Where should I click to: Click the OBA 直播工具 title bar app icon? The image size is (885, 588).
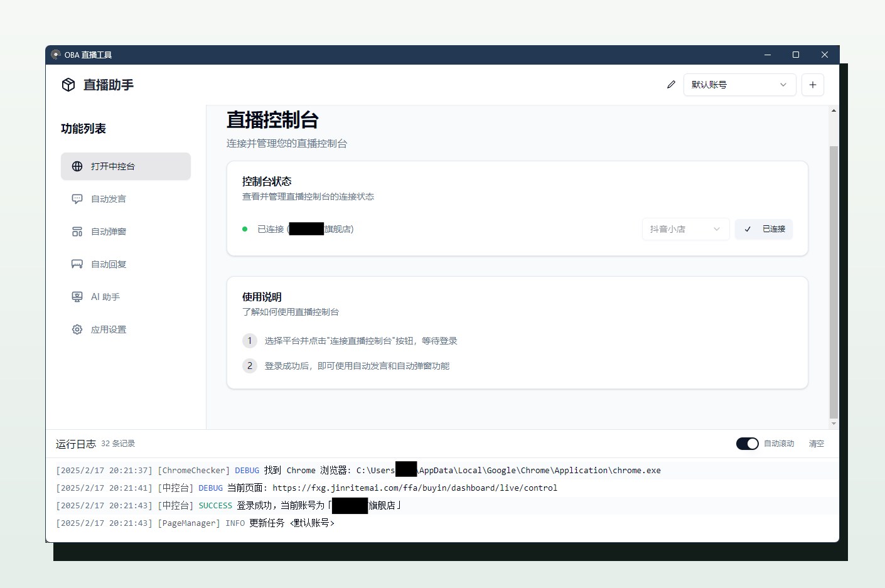pyautogui.click(x=56, y=55)
